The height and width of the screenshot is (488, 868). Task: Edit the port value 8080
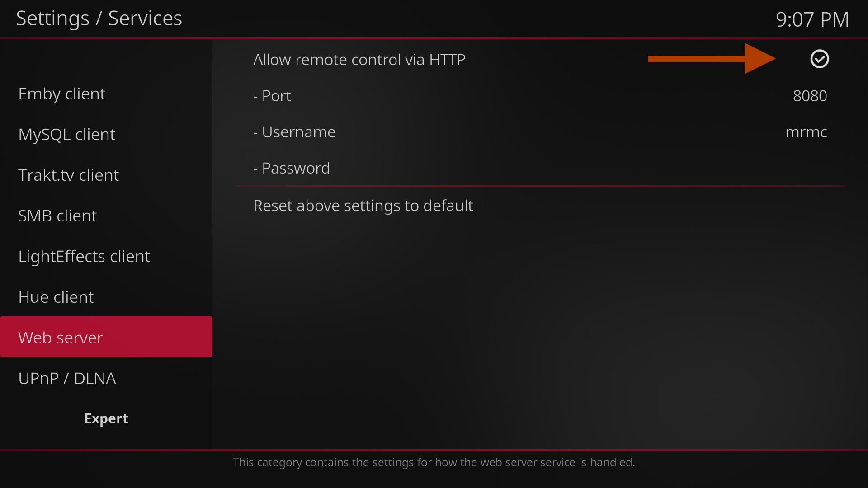[810, 96]
